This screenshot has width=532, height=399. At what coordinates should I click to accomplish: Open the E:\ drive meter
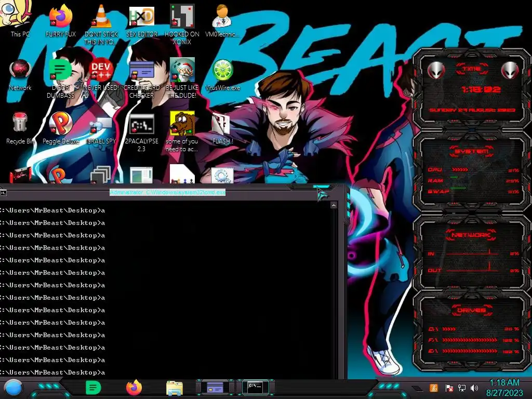(473, 352)
